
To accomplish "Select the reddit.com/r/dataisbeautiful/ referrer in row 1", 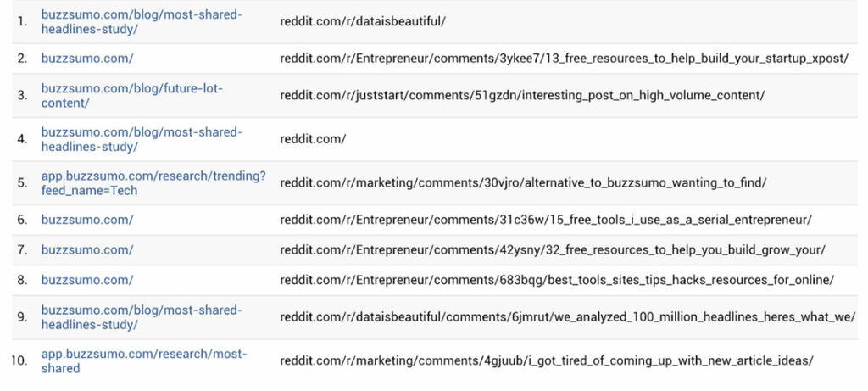I will click(363, 21).
